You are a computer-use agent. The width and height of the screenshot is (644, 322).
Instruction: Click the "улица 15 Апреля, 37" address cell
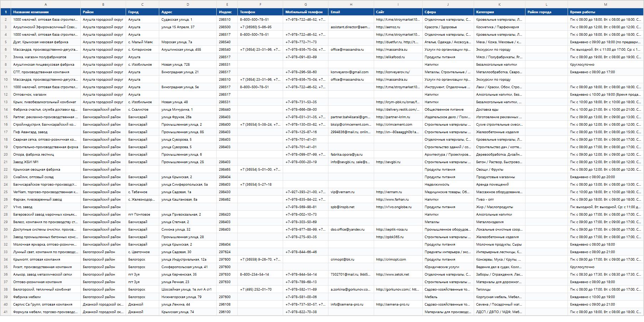188,27
